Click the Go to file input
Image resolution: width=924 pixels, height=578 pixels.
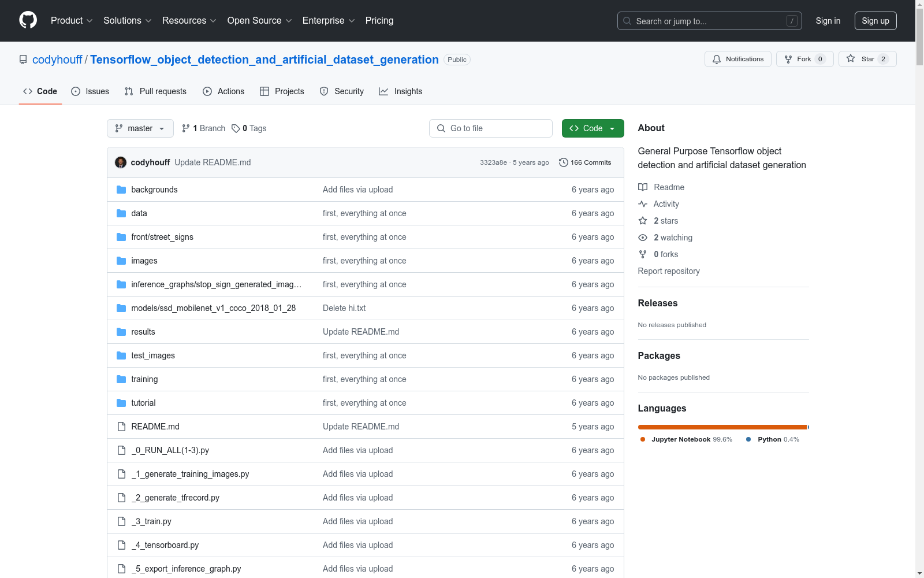click(491, 128)
